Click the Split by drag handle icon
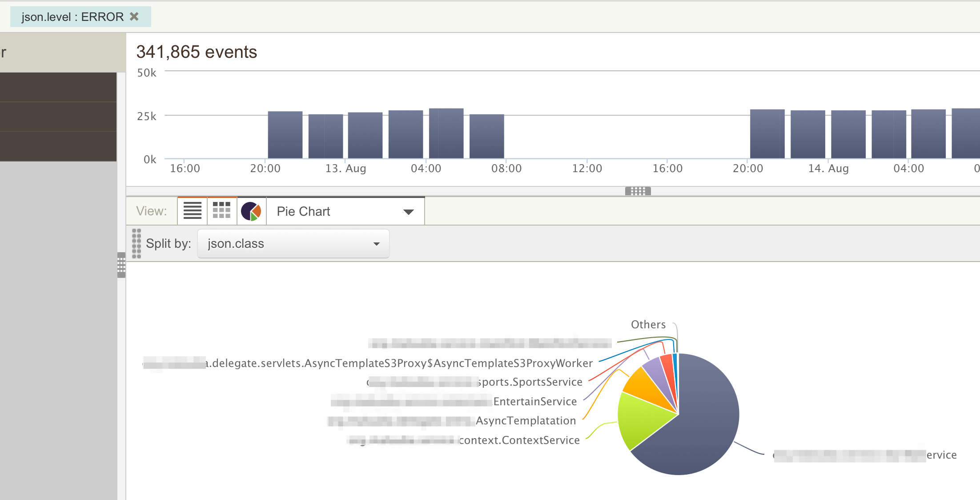This screenshot has height=500, width=980. click(x=137, y=244)
